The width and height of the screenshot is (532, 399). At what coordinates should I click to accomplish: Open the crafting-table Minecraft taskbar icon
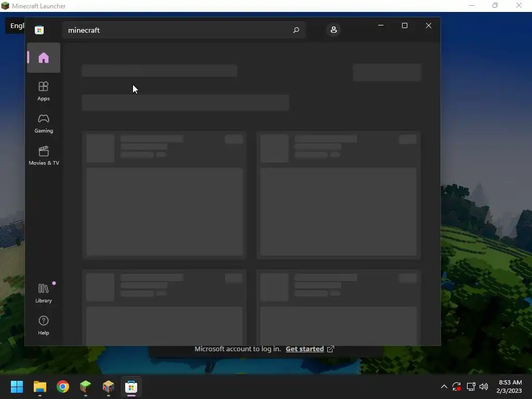point(109,387)
